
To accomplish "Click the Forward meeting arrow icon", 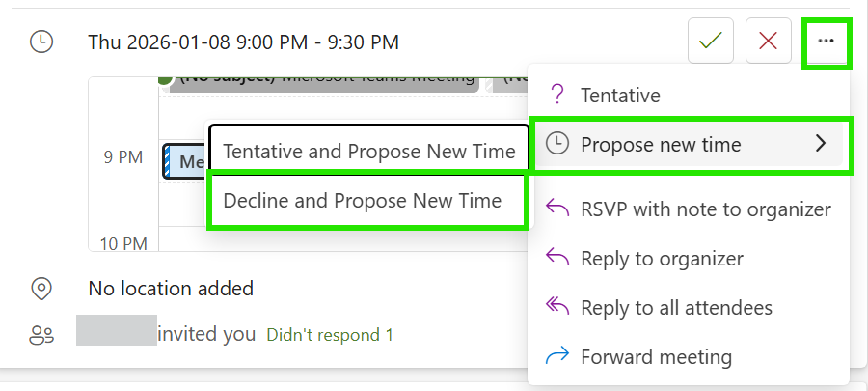I will pyautogui.click(x=556, y=357).
